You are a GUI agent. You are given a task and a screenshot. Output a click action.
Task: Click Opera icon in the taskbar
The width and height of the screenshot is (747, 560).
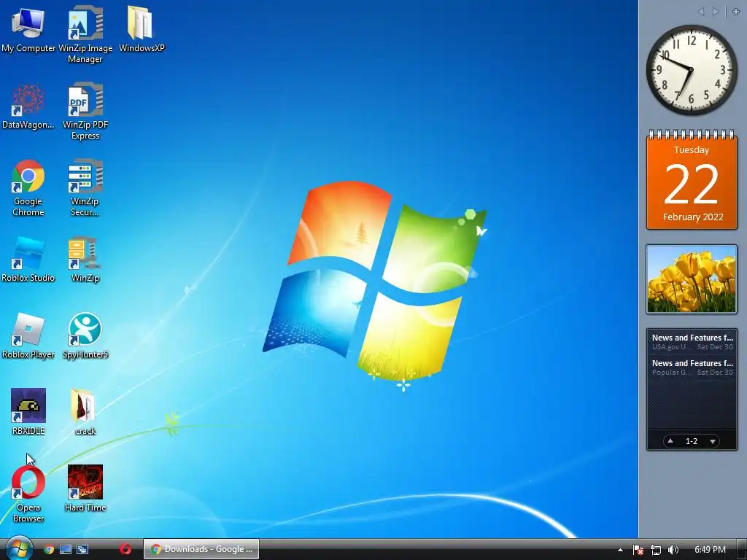[125, 549]
